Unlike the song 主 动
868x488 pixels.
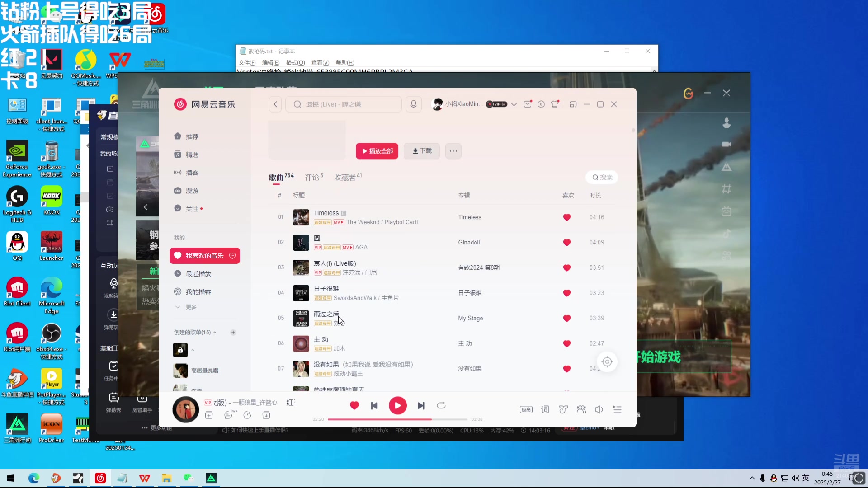pyautogui.click(x=566, y=344)
